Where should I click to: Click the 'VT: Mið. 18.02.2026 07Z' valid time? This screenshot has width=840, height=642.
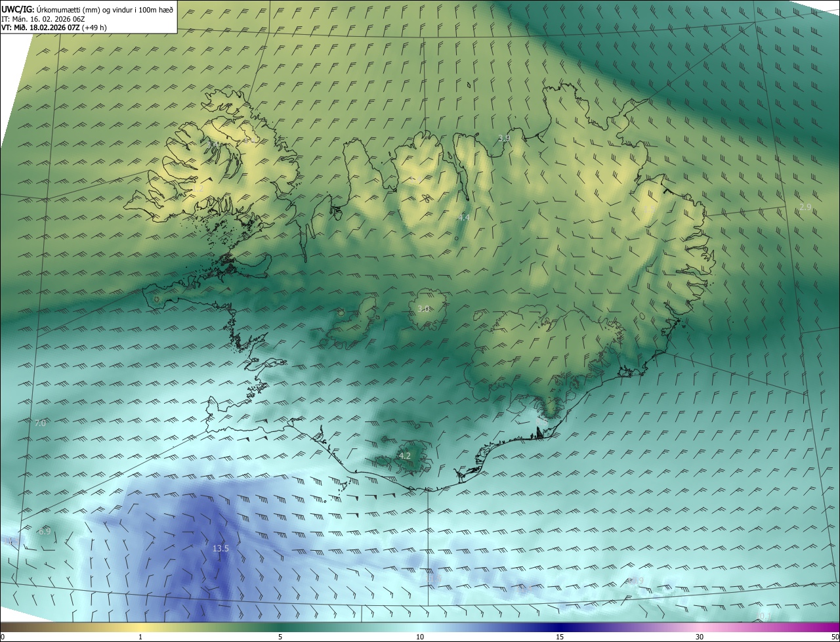(52, 28)
